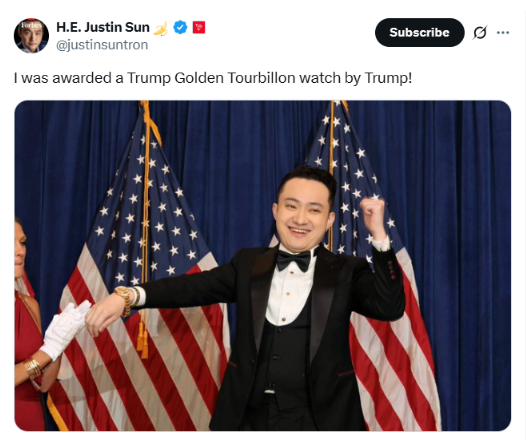Click the blue verified checkmark badge

[180, 27]
